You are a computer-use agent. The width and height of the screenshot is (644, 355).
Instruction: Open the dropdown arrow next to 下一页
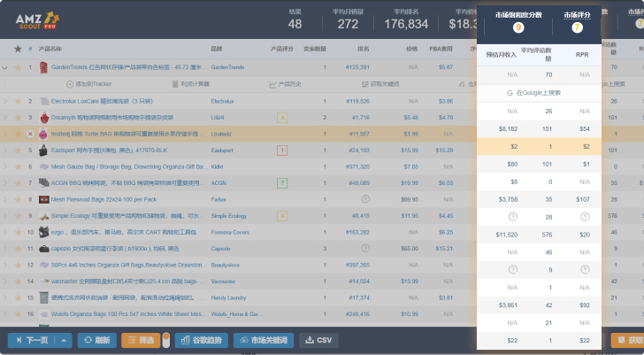64,340
